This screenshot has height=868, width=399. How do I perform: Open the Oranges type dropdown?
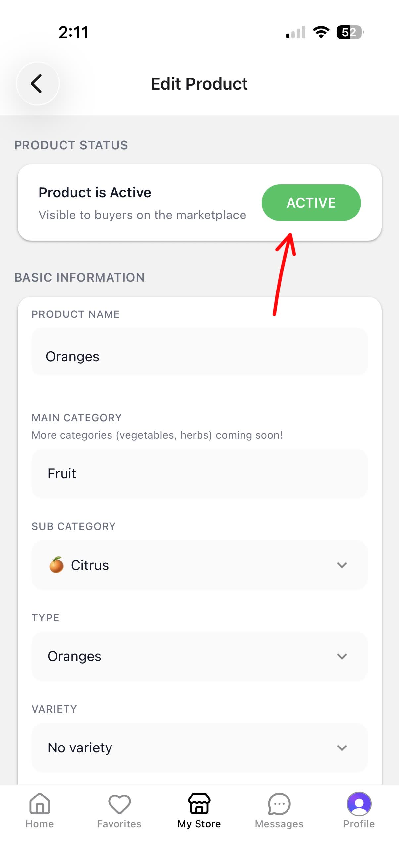tap(342, 656)
